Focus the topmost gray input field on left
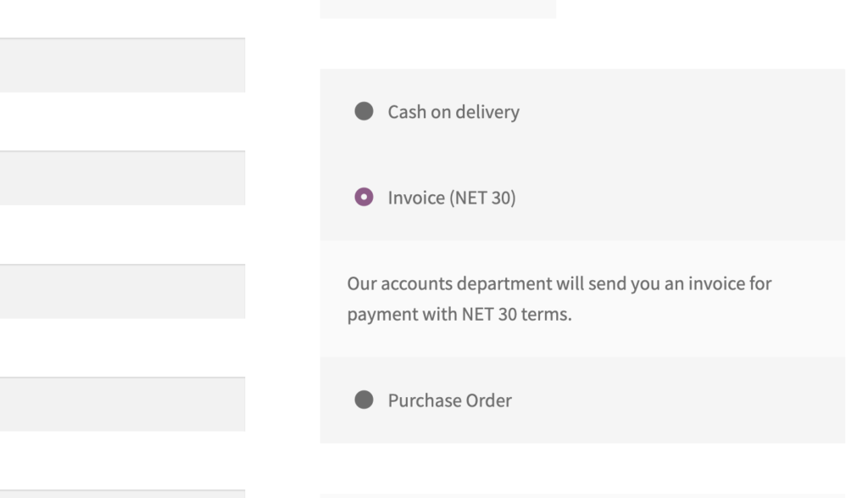868x498 pixels. click(x=122, y=65)
